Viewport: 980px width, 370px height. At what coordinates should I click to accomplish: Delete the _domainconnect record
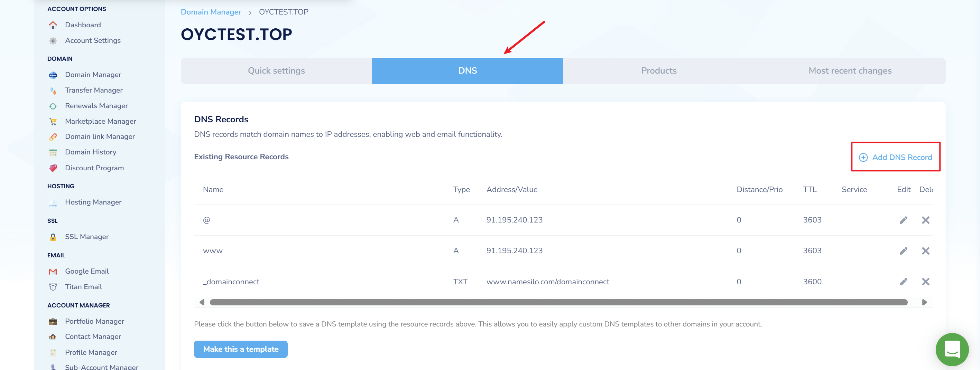tap(925, 282)
